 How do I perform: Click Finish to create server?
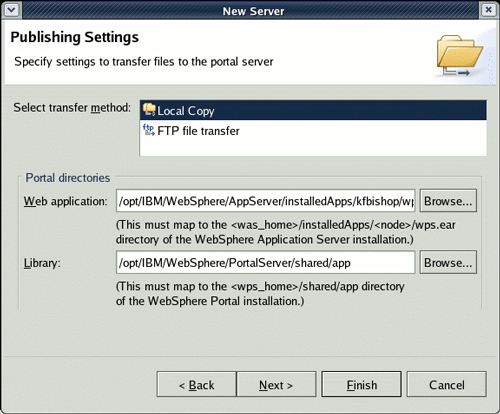click(x=361, y=384)
